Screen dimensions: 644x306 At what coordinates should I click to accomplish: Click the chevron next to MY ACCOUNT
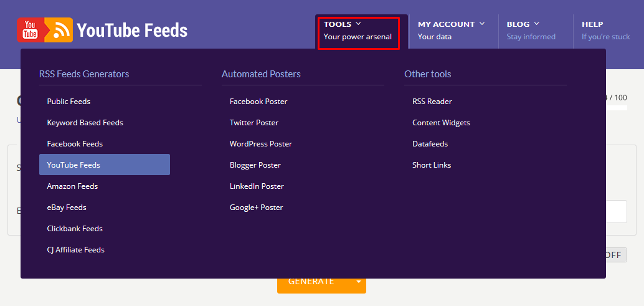[482, 24]
